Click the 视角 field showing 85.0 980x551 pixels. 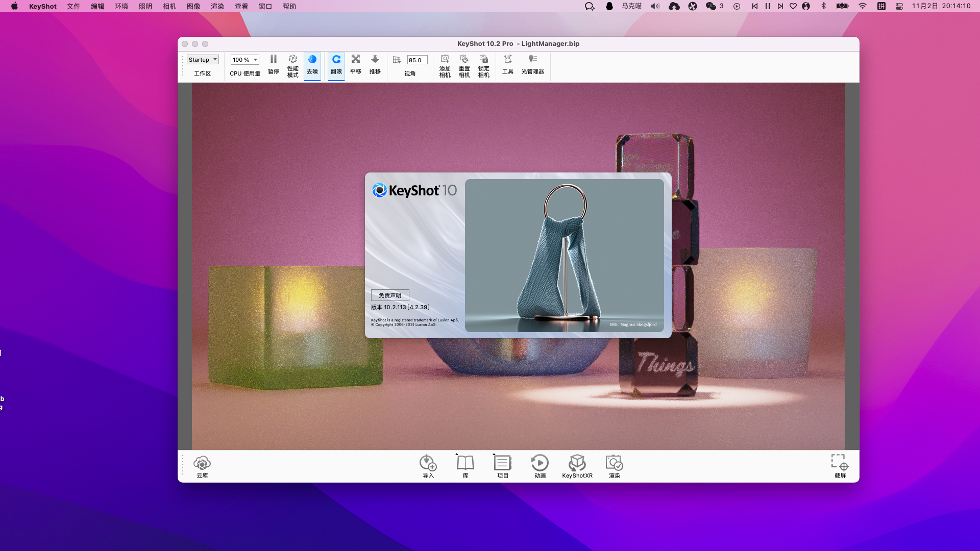(416, 60)
